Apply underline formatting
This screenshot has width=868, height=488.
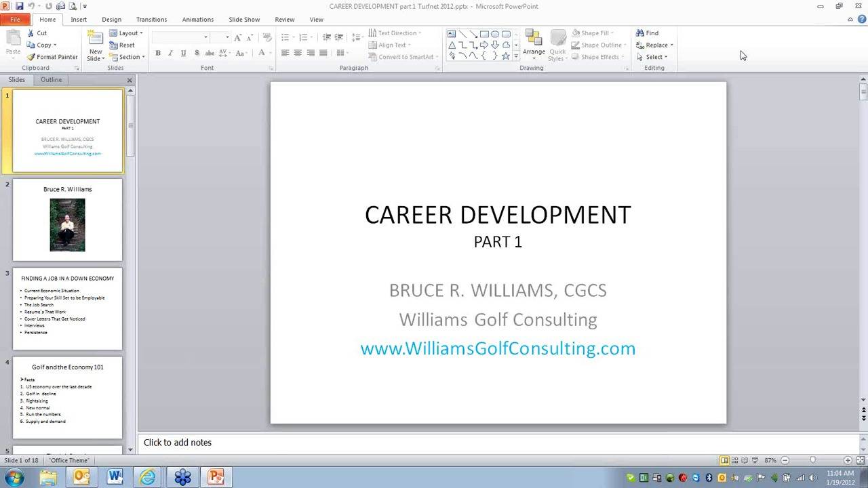tap(183, 52)
